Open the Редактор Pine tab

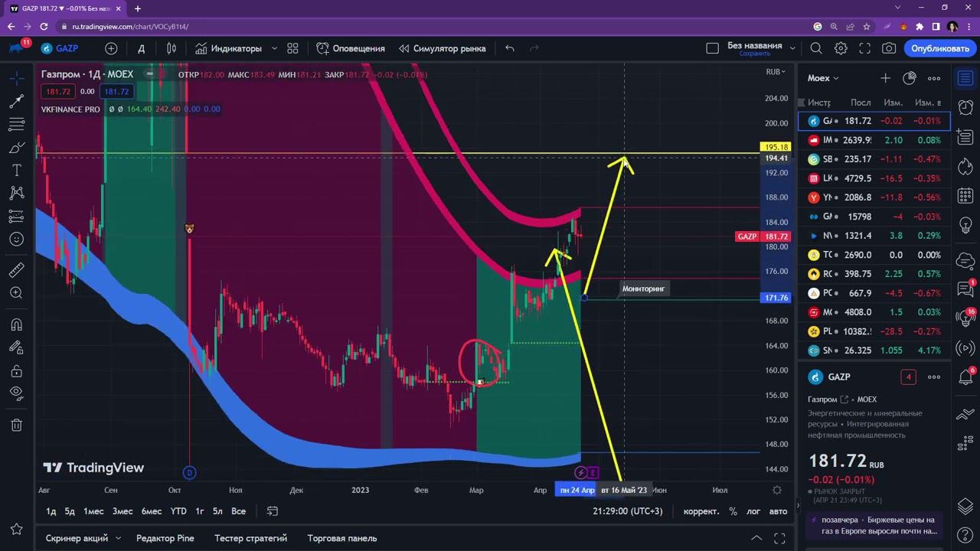(165, 538)
